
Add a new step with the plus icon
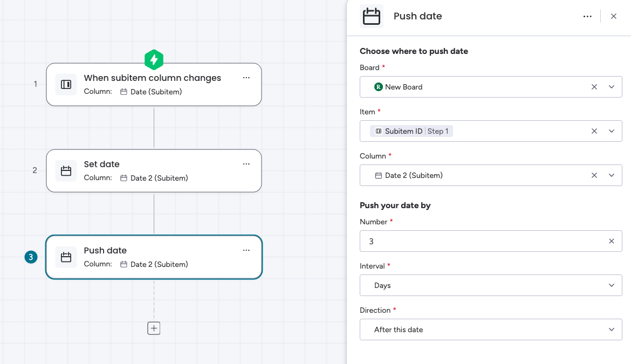pos(154,328)
